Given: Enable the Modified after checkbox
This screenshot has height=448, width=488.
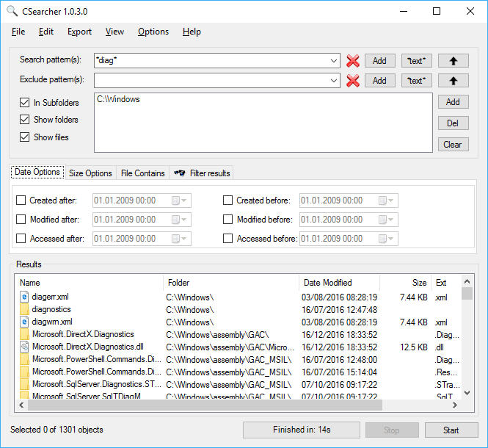Looking at the screenshot, I should coord(21,220).
